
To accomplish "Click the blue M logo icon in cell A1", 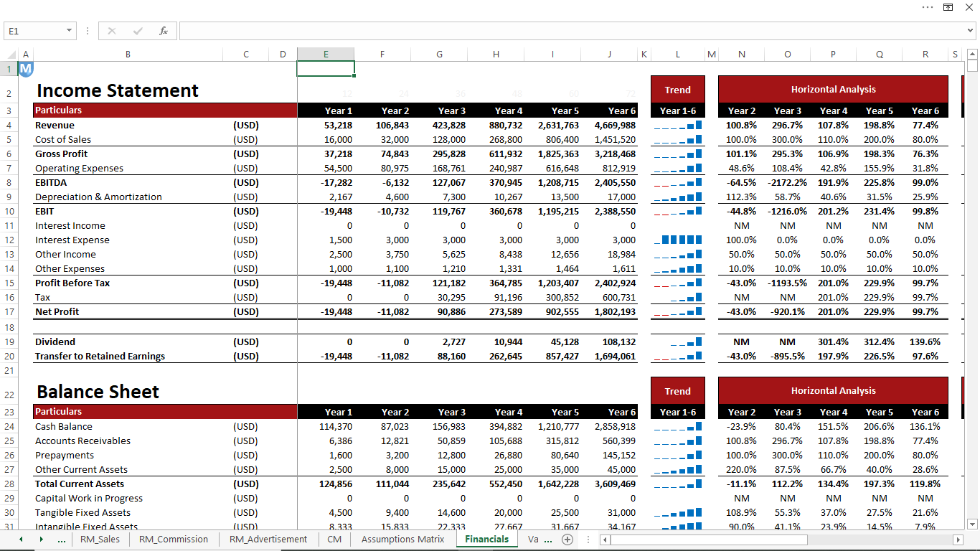I will point(26,69).
